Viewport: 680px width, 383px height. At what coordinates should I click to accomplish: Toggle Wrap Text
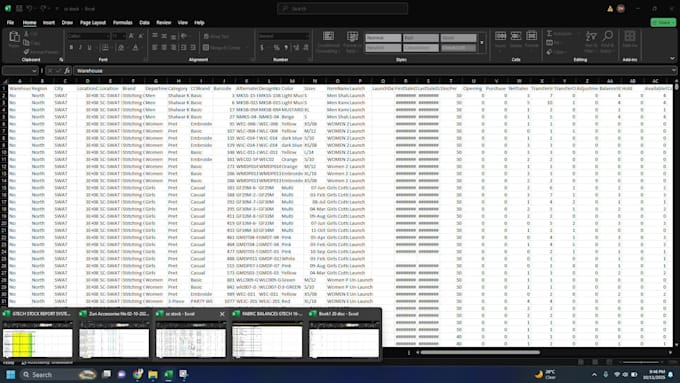[216, 36]
